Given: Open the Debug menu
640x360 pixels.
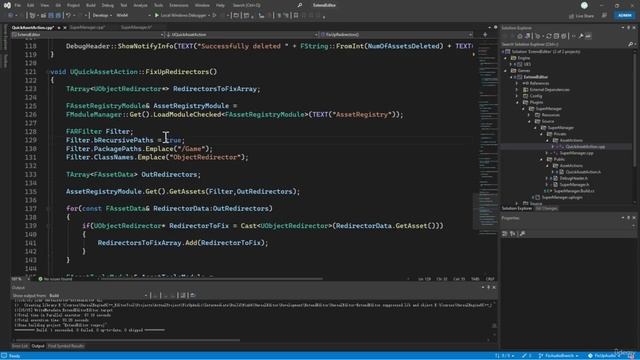Looking at the screenshot, I should pos(108,5).
